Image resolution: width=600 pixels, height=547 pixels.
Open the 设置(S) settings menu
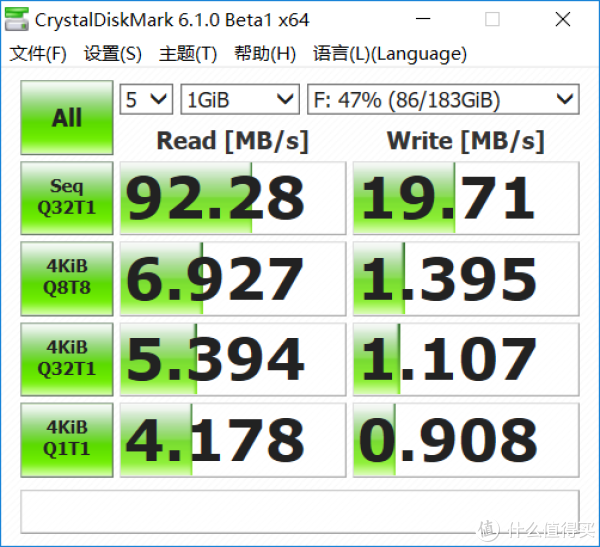(x=112, y=54)
